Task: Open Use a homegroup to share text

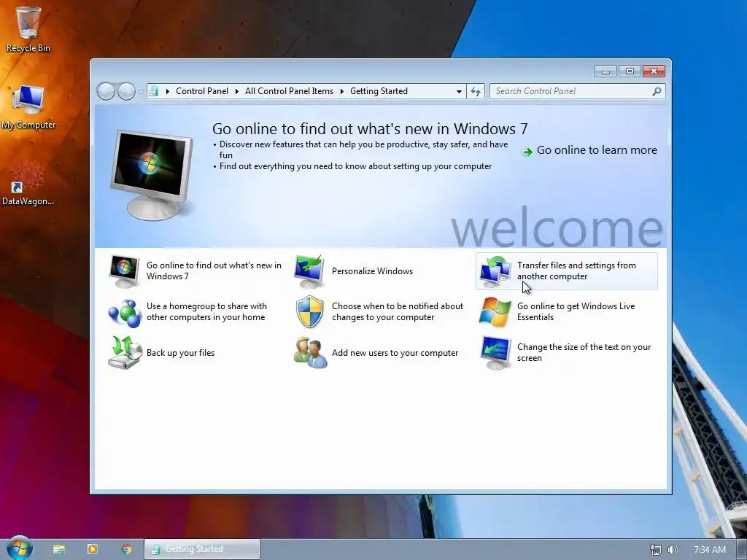Action: 206,311
